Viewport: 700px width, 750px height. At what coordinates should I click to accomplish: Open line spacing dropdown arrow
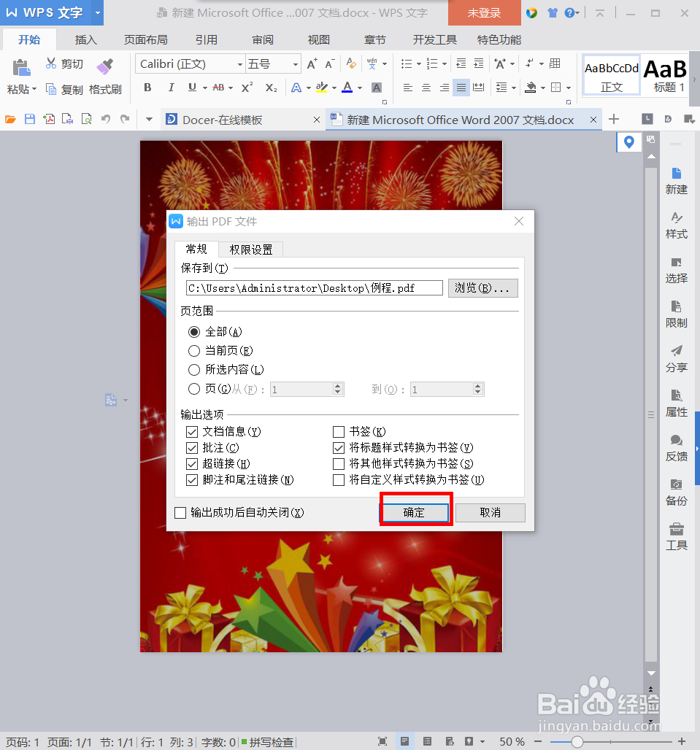[514, 88]
